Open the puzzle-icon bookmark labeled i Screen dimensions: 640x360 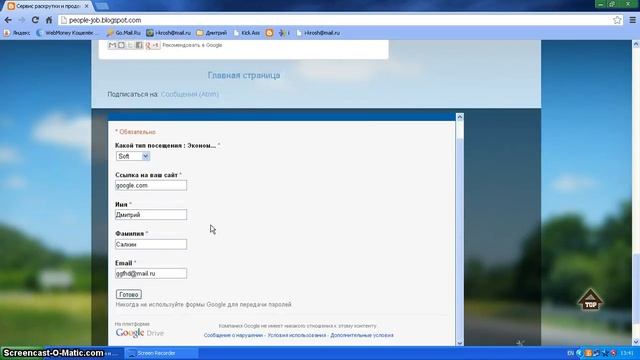[x=284, y=33]
